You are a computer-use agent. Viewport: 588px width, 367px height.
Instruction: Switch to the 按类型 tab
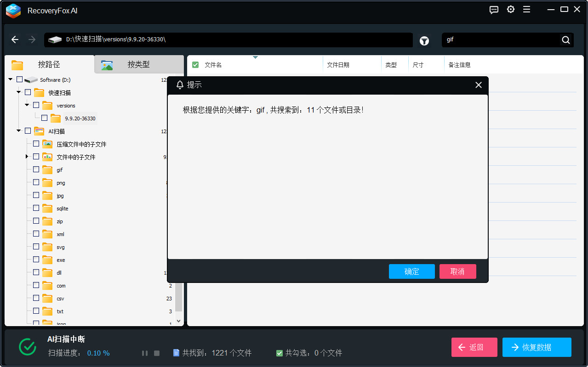click(x=138, y=65)
